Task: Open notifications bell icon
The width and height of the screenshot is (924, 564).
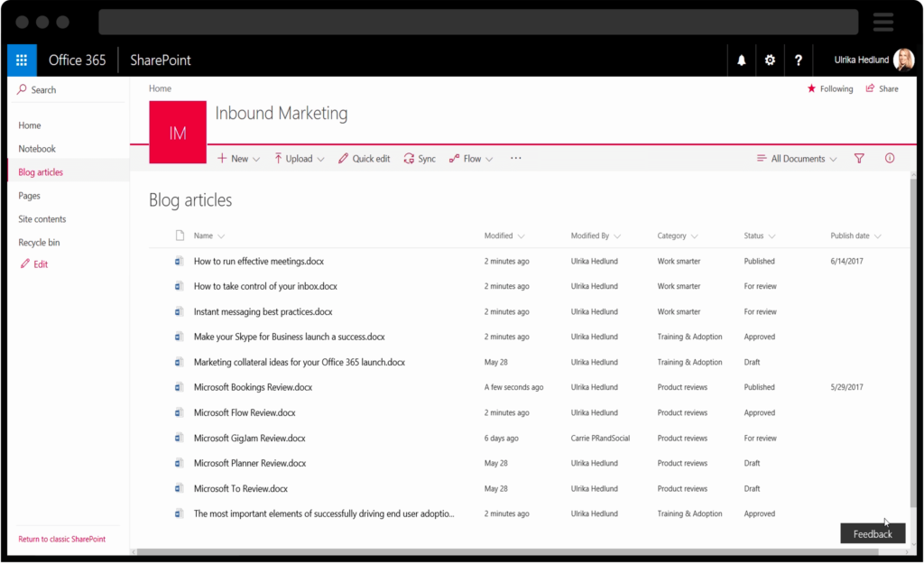Action: click(x=742, y=60)
